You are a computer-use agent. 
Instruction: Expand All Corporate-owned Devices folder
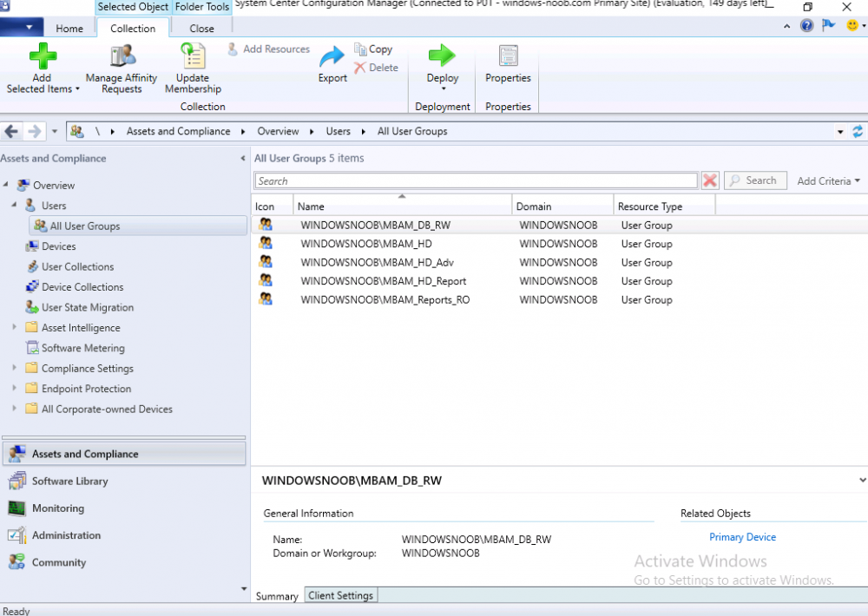click(15, 409)
